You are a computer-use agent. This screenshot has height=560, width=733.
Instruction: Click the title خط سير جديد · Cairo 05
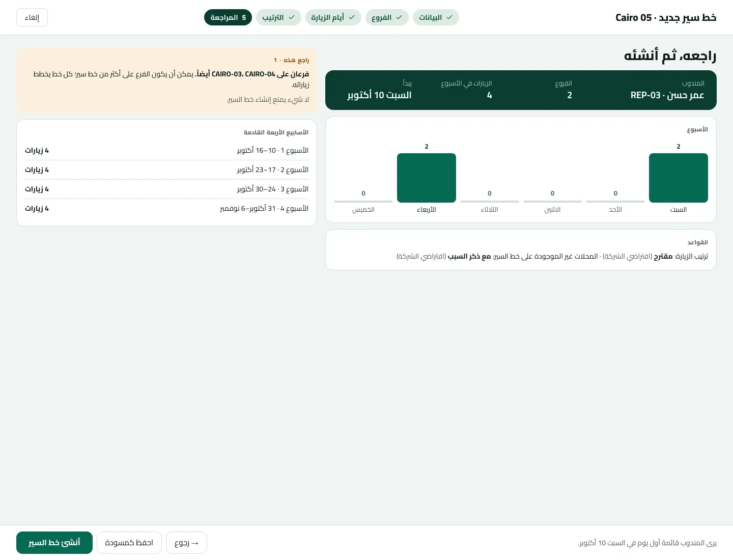pyautogui.click(x=666, y=18)
